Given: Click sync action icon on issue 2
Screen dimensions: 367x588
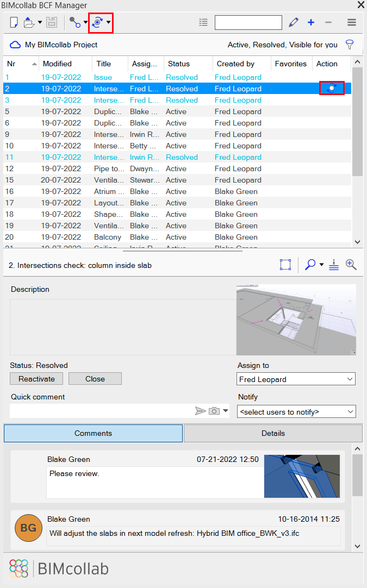Looking at the screenshot, I should (x=332, y=89).
